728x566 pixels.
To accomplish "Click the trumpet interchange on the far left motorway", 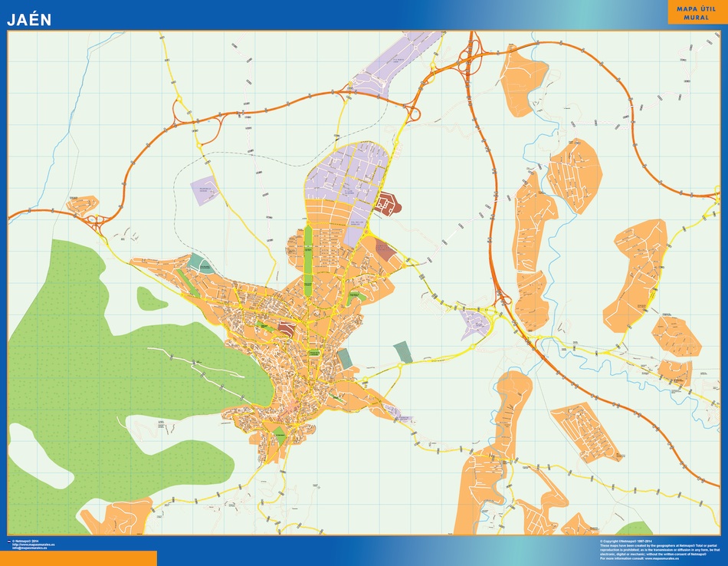I will coord(96,221).
